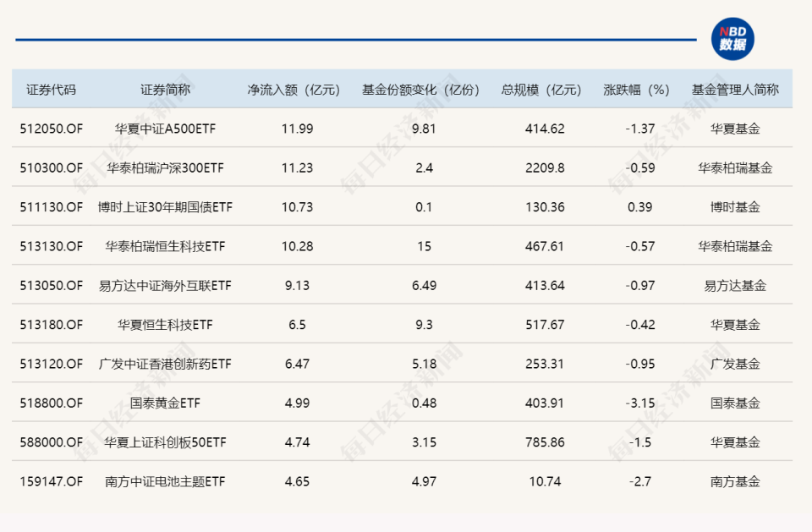Select 国泰黄金ETF fund name
812x532 pixels.
click(x=165, y=403)
